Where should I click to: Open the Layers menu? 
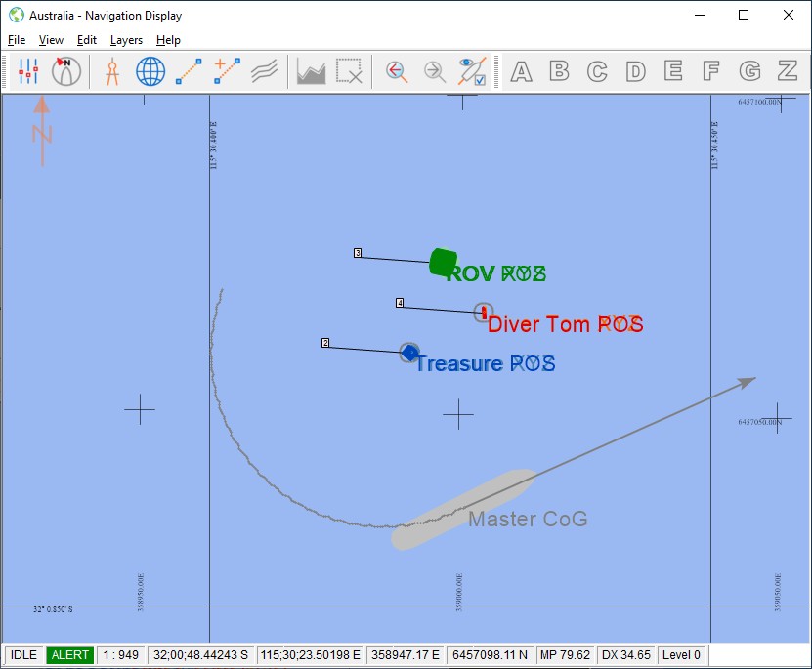coord(126,40)
